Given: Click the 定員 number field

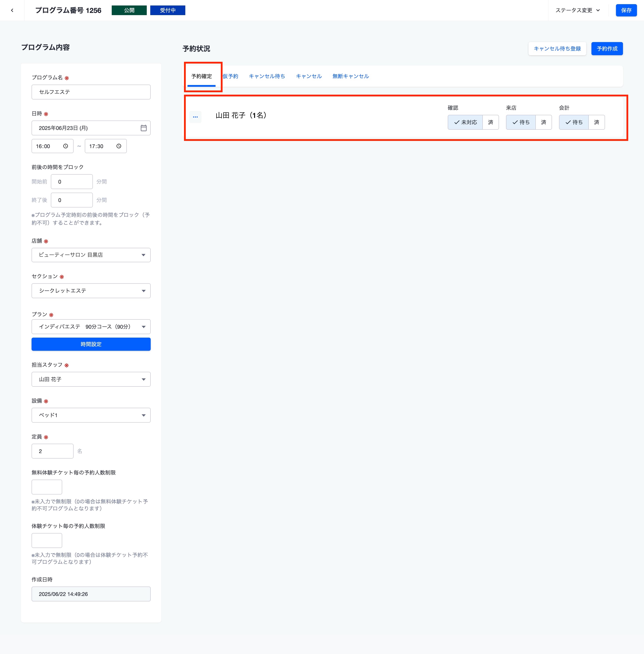Looking at the screenshot, I should coord(52,451).
